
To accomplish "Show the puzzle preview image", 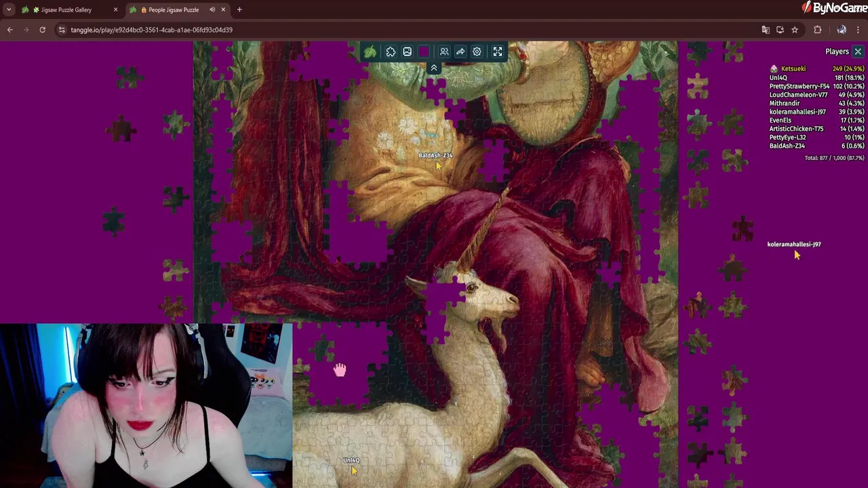I will pyautogui.click(x=407, y=52).
